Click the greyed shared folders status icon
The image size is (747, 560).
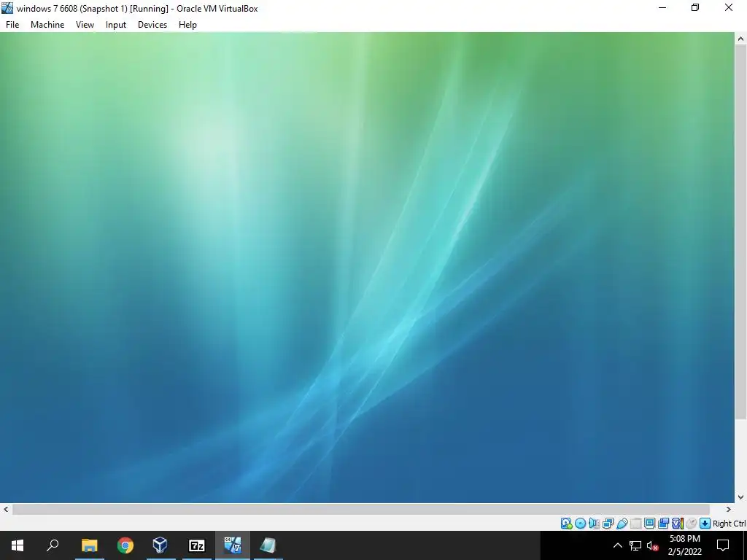pos(635,524)
